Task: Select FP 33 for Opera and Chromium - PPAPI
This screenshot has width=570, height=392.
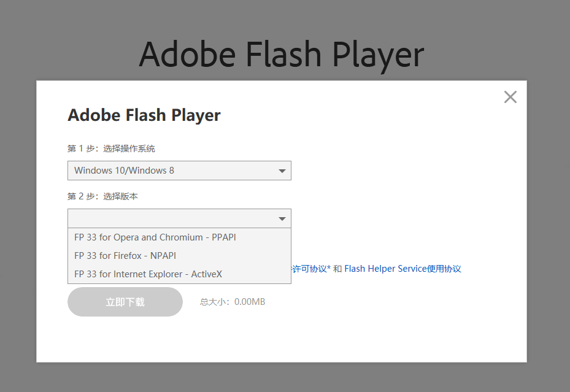Action: click(x=155, y=237)
